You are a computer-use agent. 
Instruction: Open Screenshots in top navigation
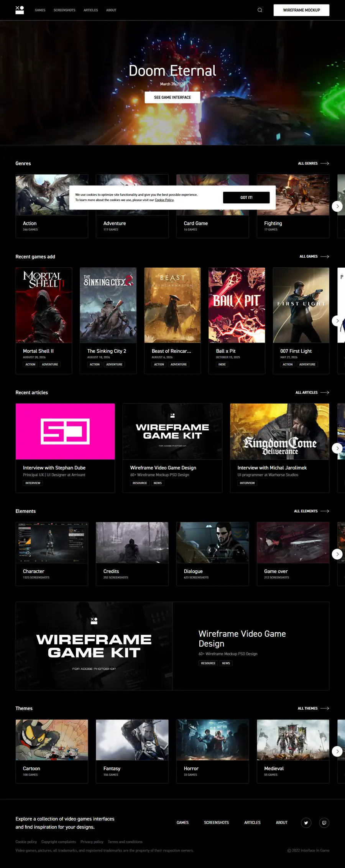[64, 10]
